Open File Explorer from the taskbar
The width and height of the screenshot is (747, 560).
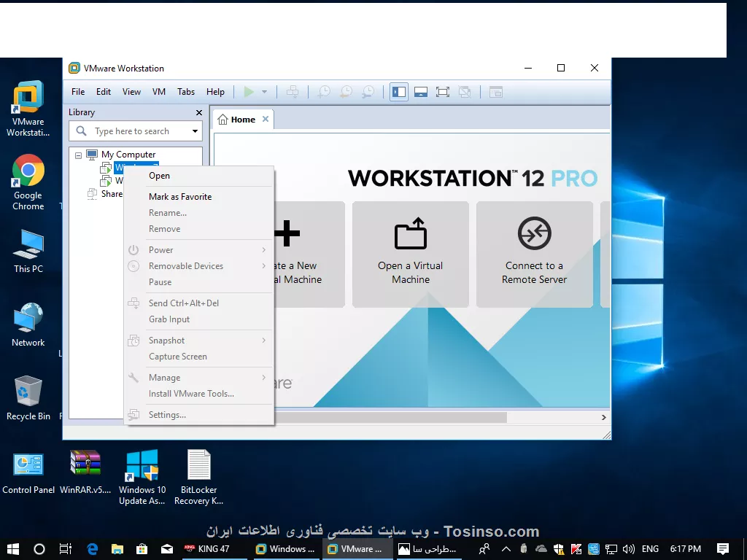(117, 549)
